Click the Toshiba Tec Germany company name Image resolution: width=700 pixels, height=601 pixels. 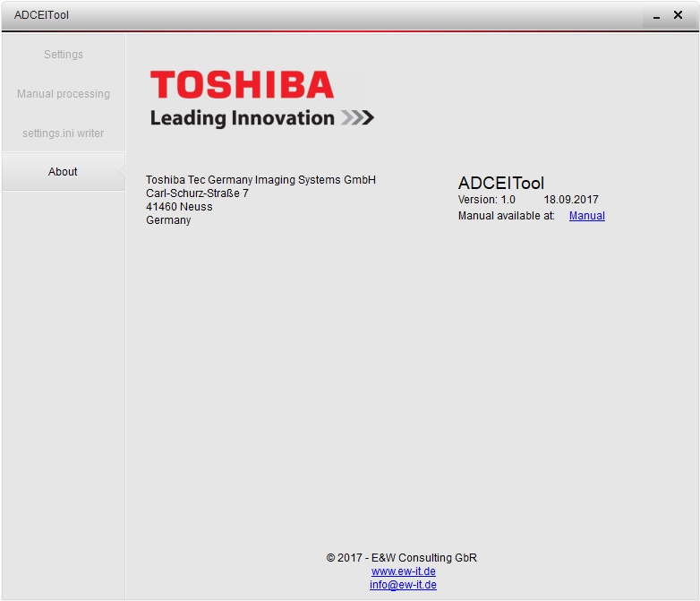tap(260, 180)
